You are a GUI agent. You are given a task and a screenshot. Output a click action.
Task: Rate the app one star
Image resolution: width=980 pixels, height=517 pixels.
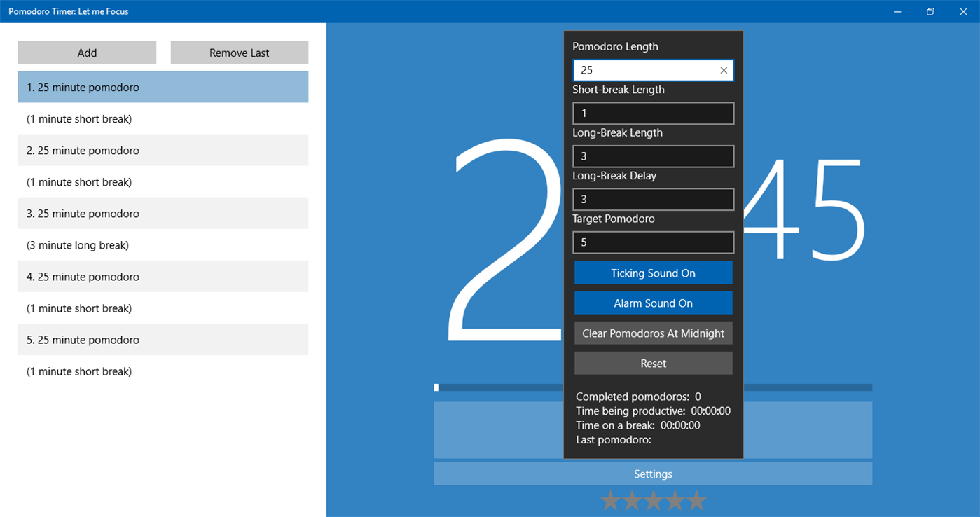[x=609, y=501]
